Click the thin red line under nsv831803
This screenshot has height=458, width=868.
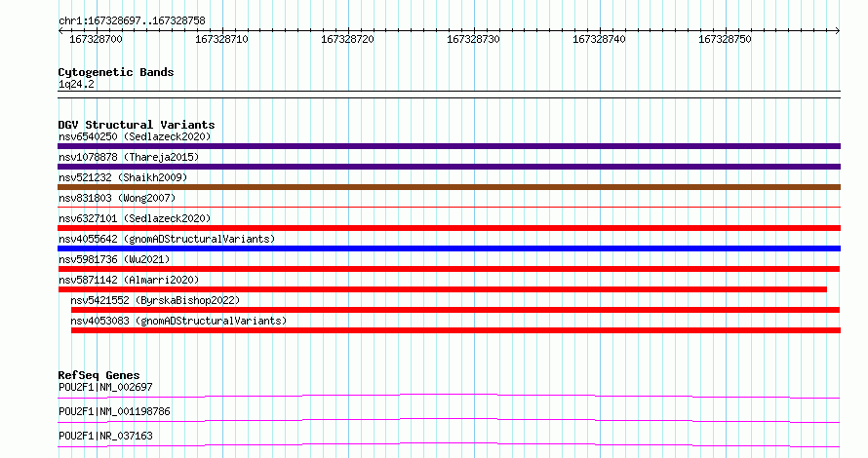coord(449,207)
